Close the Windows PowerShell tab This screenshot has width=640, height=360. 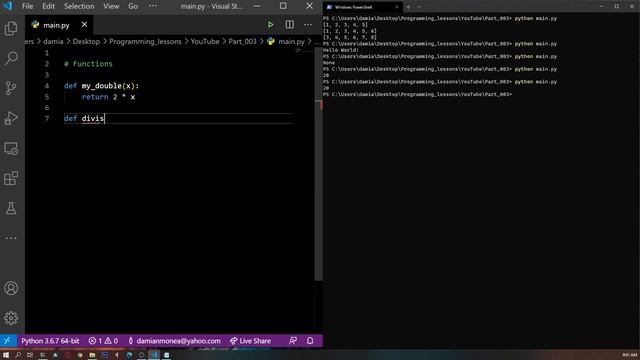point(397,7)
